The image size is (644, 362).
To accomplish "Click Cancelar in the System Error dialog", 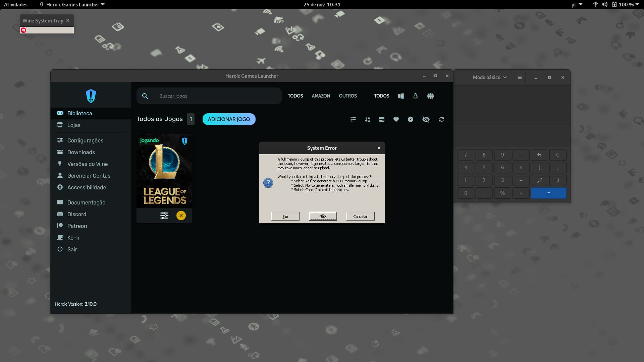I will tap(360, 217).
